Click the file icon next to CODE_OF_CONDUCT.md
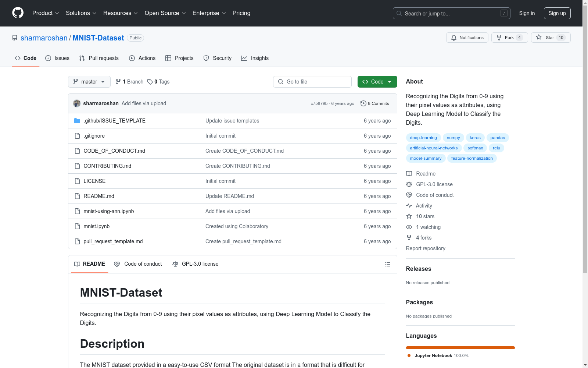The image size is (588, 368). click(x=77, y=151)
